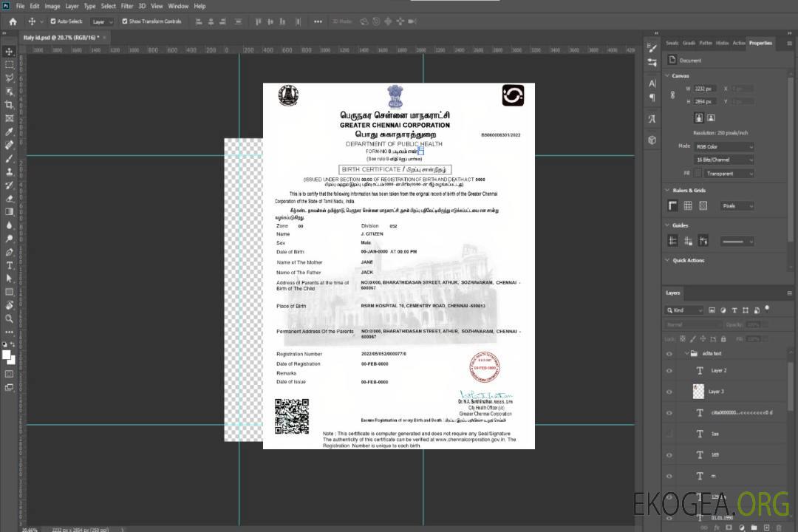Open the 16 Bits/Channel dropdown
Screen dimensions: 798x532
tap(724, 160)
